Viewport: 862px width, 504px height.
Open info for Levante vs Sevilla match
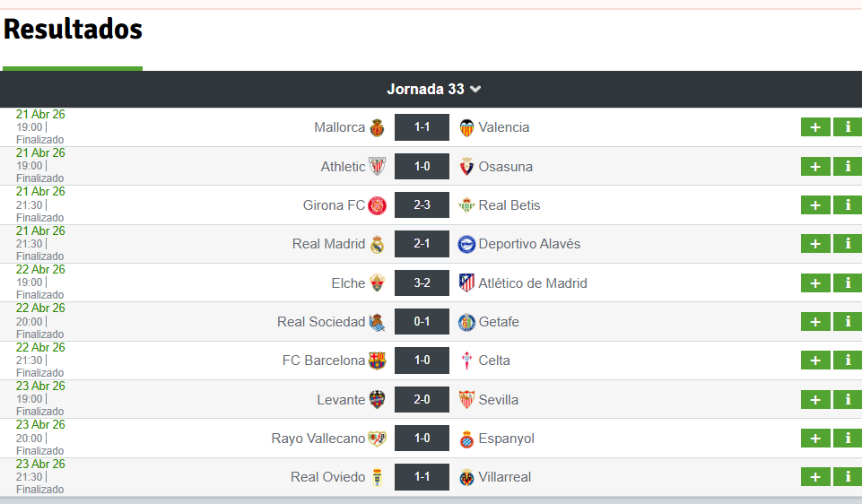[x=848, y=400]
